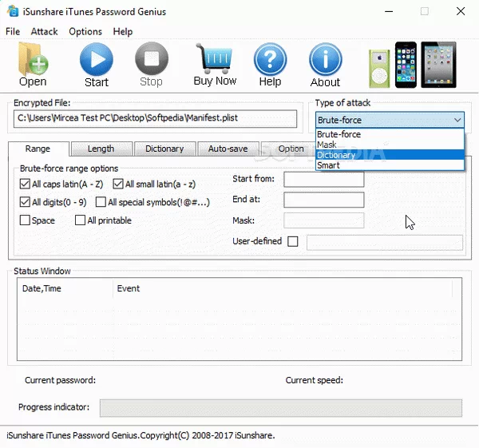
Task: Click the black iPhone image
Action: coord(406,65)
